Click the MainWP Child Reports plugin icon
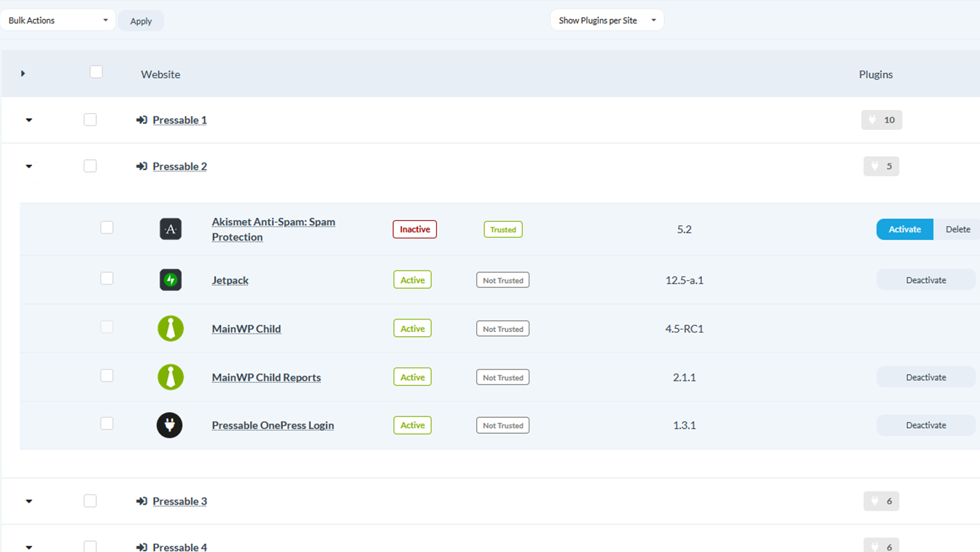980x552 pixels. point(171,377)
